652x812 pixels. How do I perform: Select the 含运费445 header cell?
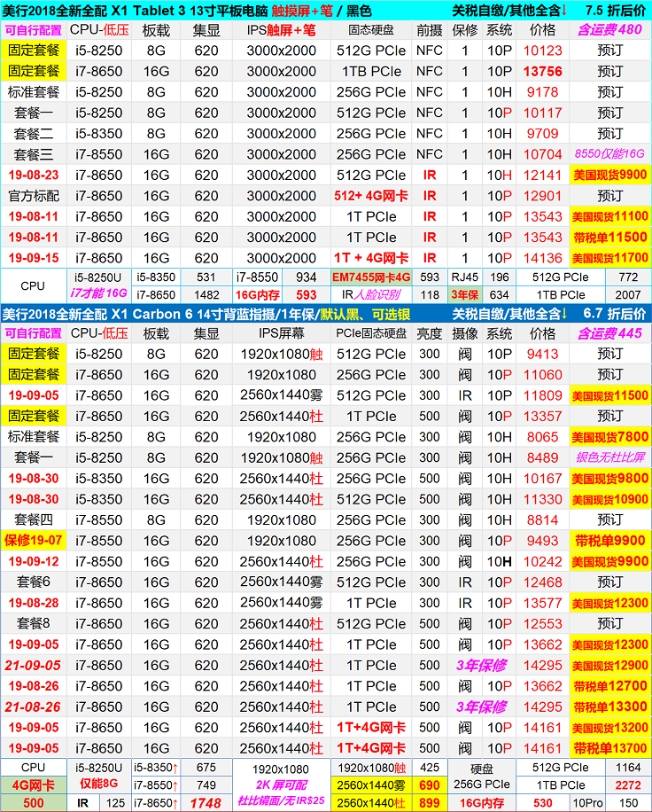click(609, 333)
